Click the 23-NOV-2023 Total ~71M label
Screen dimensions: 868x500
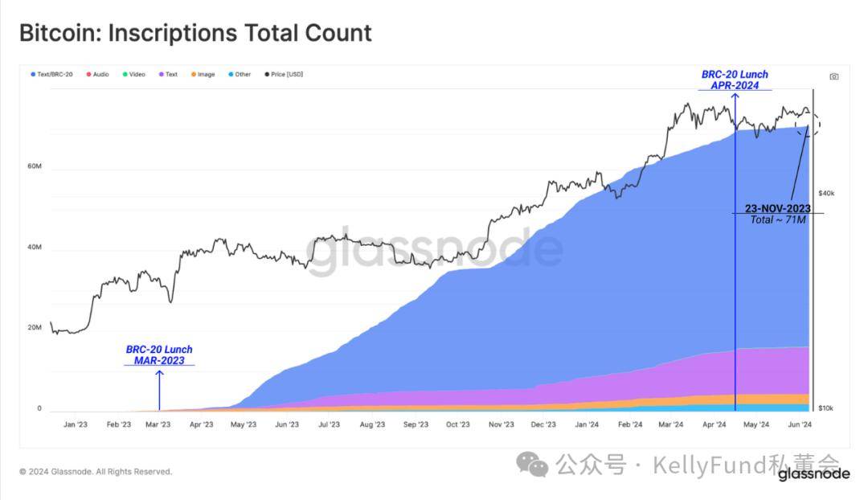click(x=778, y=214)
